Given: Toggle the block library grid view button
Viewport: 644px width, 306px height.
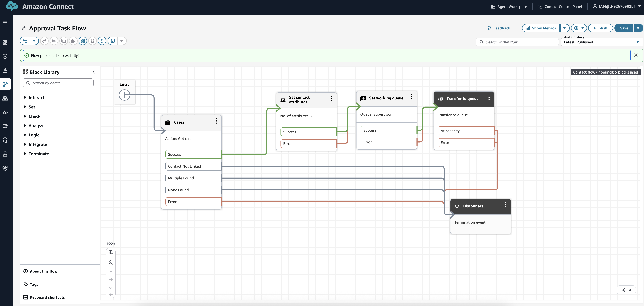Looking at the screenshot, I should (x=83, y=41).
